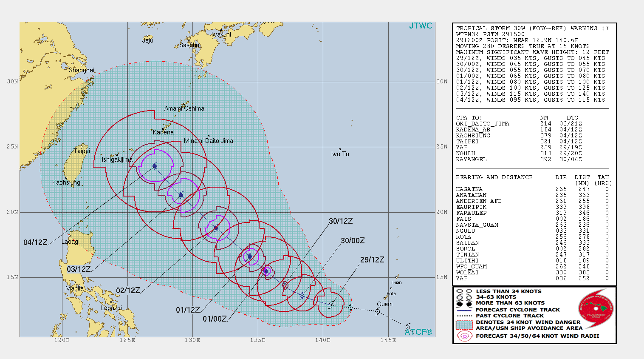Click the Kaohsiung label on the map

(x=66, y=182)
